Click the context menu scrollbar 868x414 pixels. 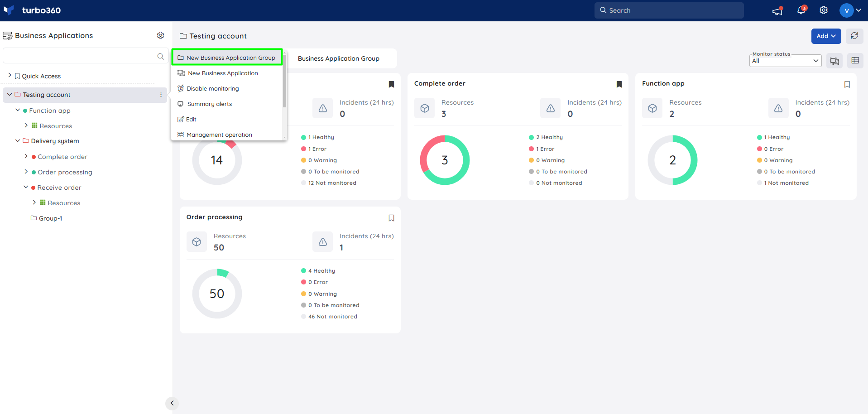click(284, 81)
